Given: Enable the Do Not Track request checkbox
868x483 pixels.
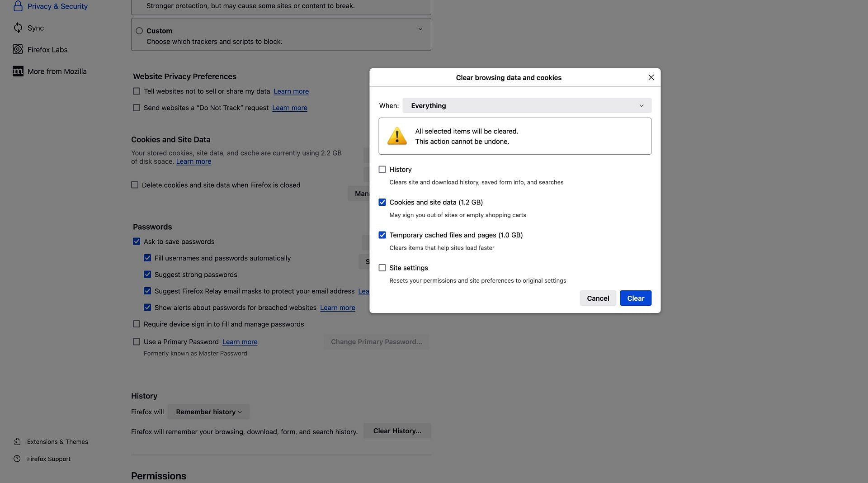Looking at the screenshot, I should [137, 108].
